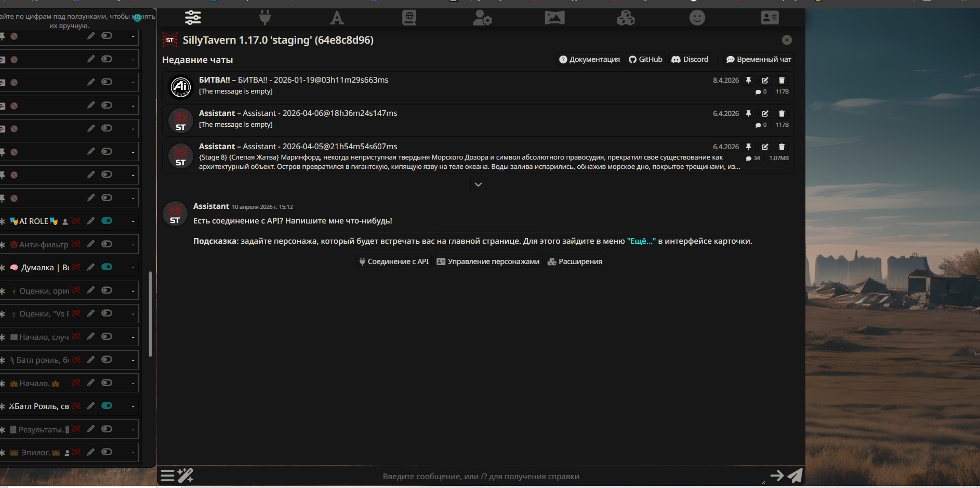The image size is (980, 488).
Task: Enable the Оценки, "Vs prompt toggle
Action: [x=107, y=313]
